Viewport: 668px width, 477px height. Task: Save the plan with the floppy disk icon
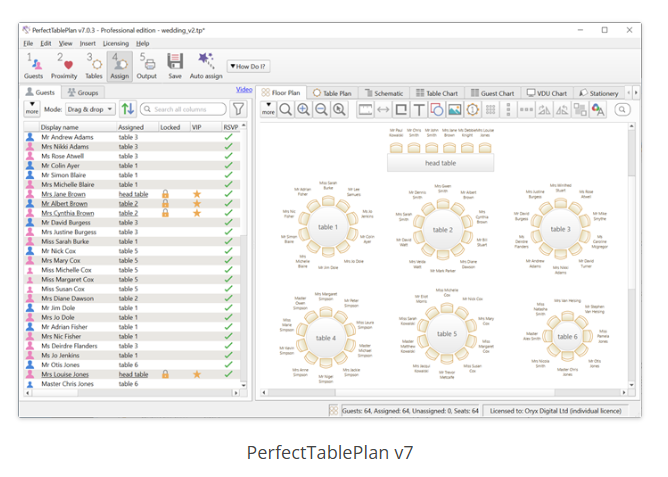click(175, 66)
